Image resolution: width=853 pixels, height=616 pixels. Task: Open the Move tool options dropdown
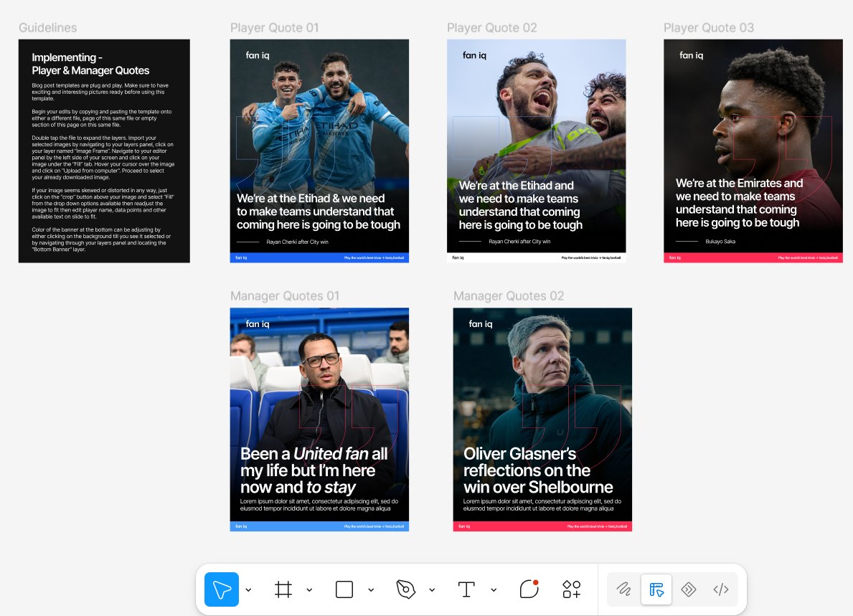(249, 590)
